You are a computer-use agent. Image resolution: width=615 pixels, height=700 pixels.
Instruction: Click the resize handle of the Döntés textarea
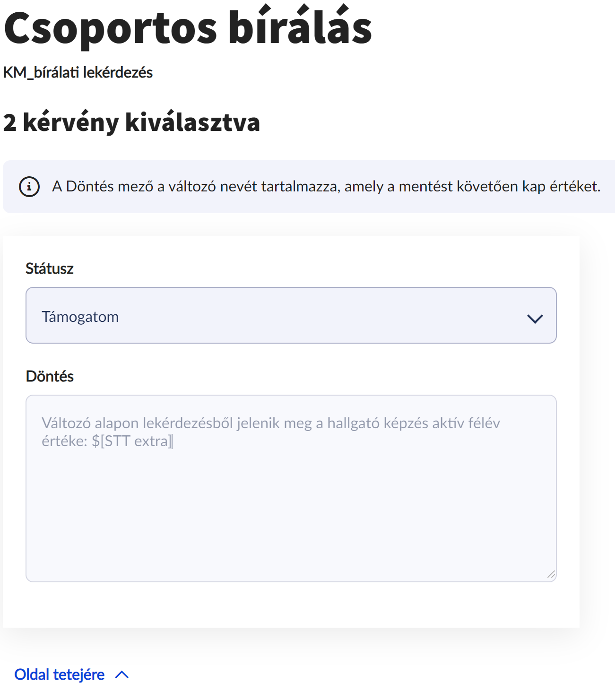click(551, 575)
